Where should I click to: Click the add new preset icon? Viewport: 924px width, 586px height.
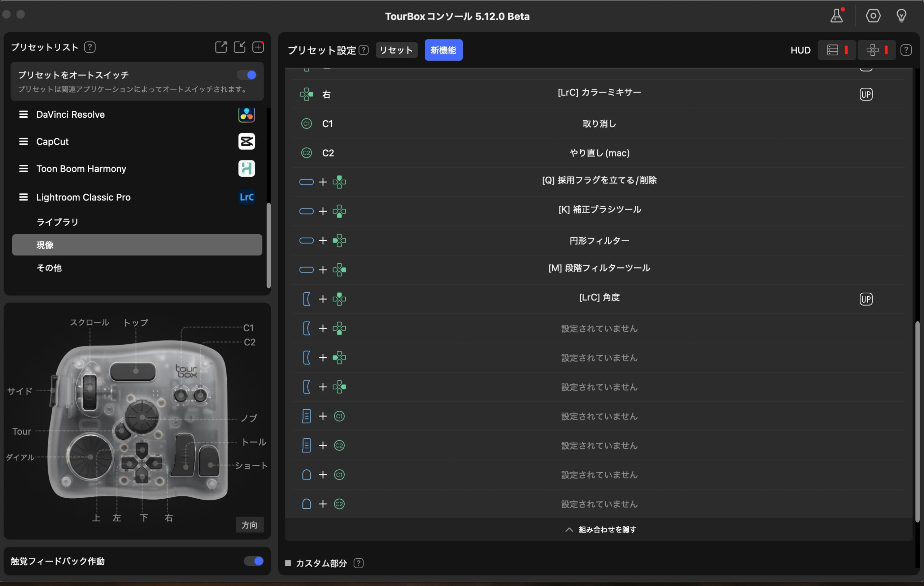pyautogui.click(x=258, y=47)
